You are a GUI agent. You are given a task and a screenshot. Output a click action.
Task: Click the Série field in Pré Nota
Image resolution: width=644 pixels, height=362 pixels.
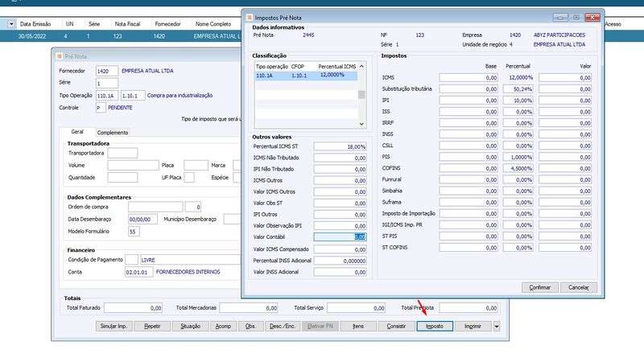tap(107, 84)
